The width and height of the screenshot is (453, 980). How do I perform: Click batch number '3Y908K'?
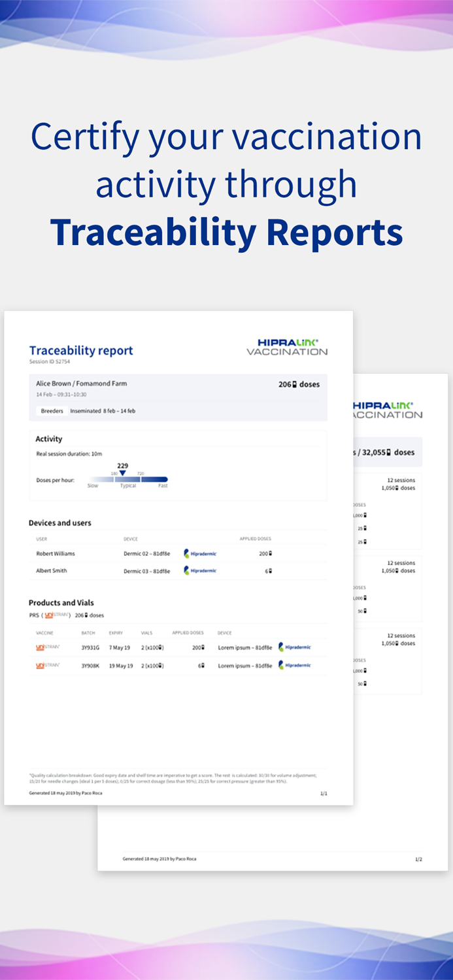pyautogui.click(x=90, y=665)
